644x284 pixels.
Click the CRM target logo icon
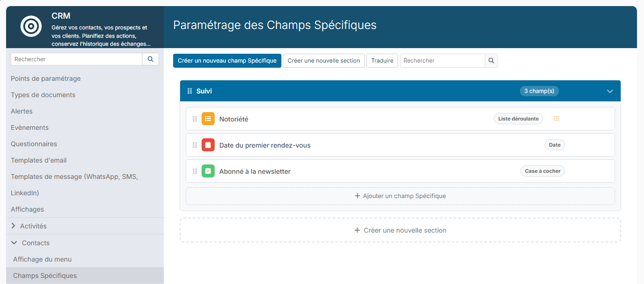coord(31,26)
